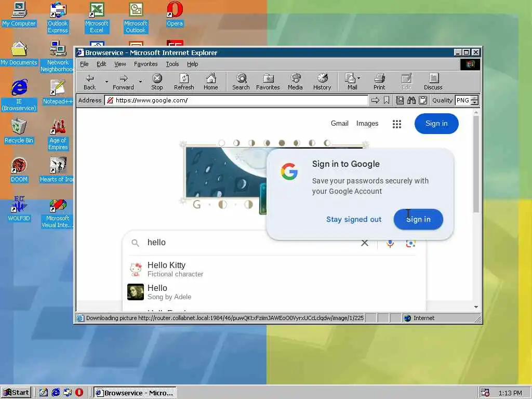Viewport: 532px width, 399px height.
Task: Decrease Quality with the spinner down arrow
Action: [475, 103]
